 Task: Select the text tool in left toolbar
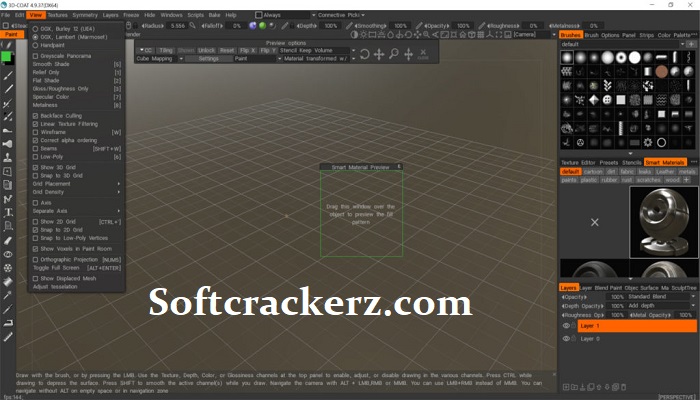coord(8,212)
